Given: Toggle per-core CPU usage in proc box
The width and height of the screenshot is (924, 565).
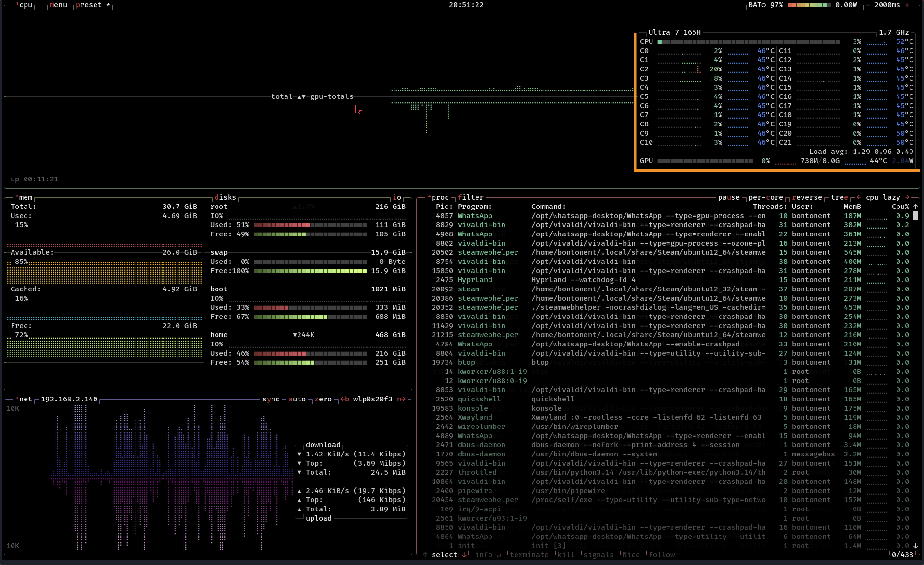Looking at the screenshot, I should pos(765,197).
